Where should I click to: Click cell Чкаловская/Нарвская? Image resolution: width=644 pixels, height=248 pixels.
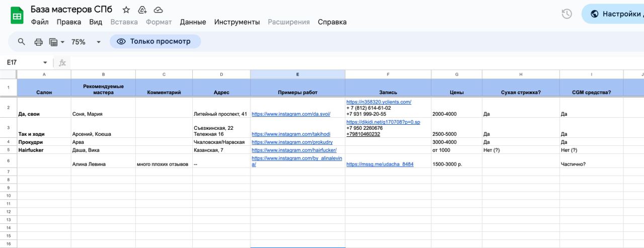pos(221,142)
